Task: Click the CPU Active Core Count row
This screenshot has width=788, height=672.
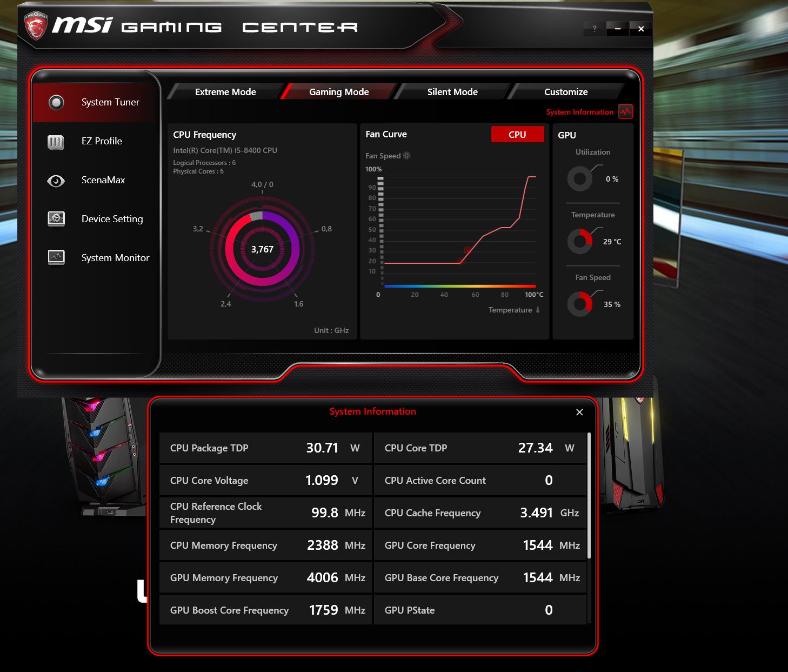Action: [x=480, y=480]
